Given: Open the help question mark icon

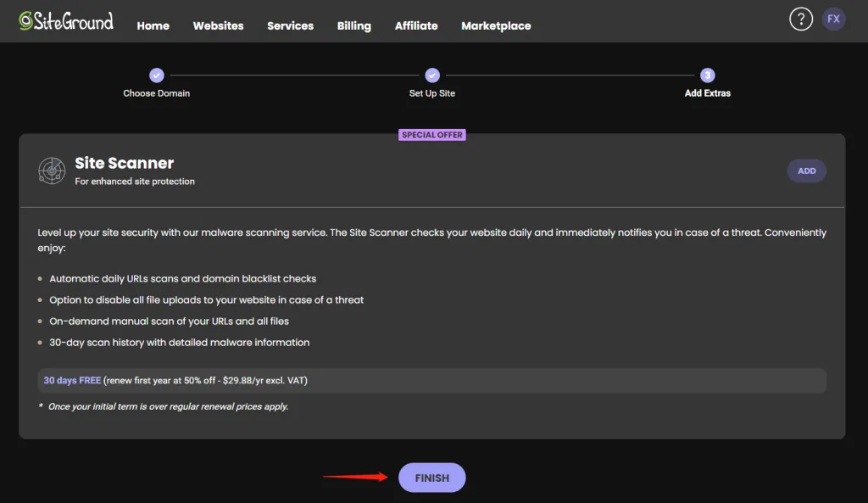Looking at the screenshot, I should (x=800, y=20).
